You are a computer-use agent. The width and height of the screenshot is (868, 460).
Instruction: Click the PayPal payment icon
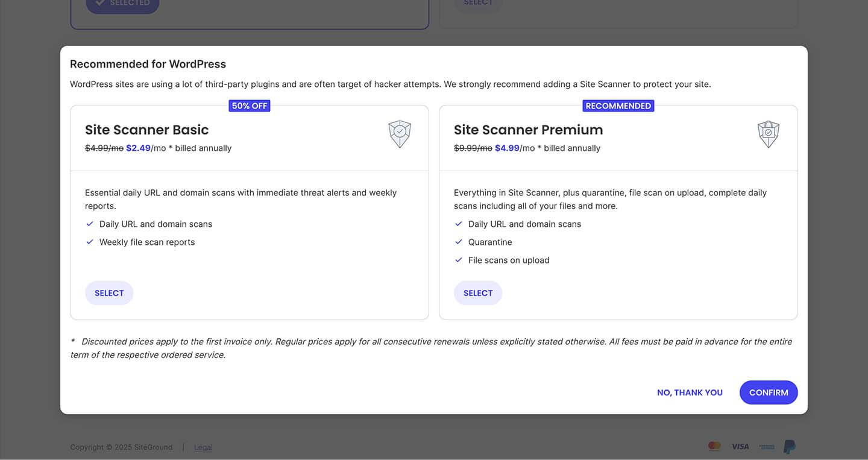pos(789,447)
